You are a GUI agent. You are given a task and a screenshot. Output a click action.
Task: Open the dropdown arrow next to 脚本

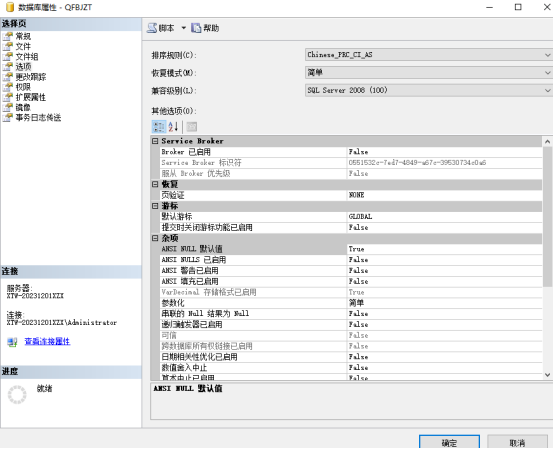184,28
